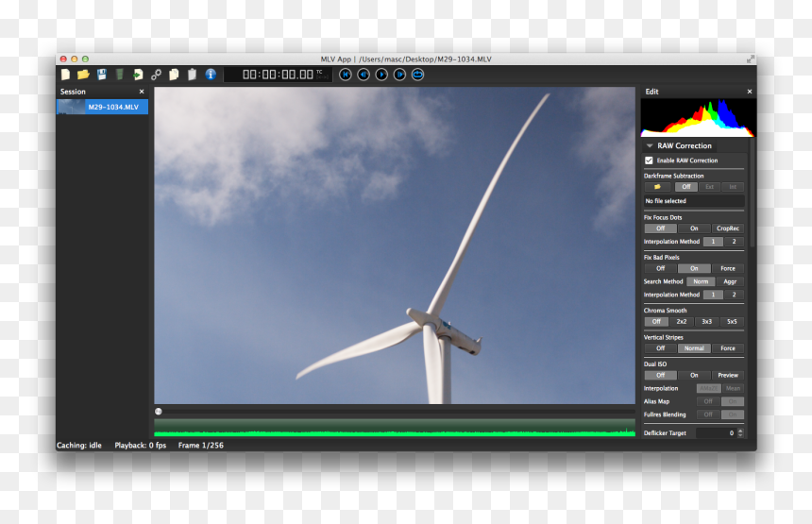Click the wind turbine preview image
The width and height of the screenshot is (812, 524).
click(x=395, y=245)
